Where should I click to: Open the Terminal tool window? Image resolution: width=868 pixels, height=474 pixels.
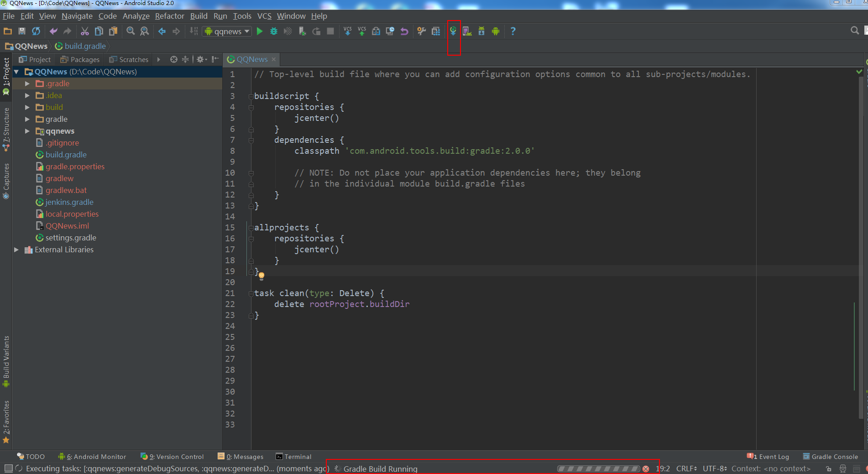[x=293, y=457]
